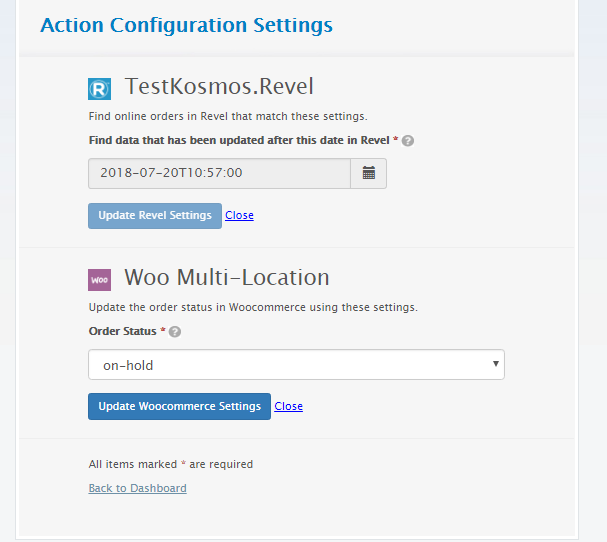Viewport: 607px width, 542px height.
Task: Show help for Order Status
Action: [x=175, y=332]
